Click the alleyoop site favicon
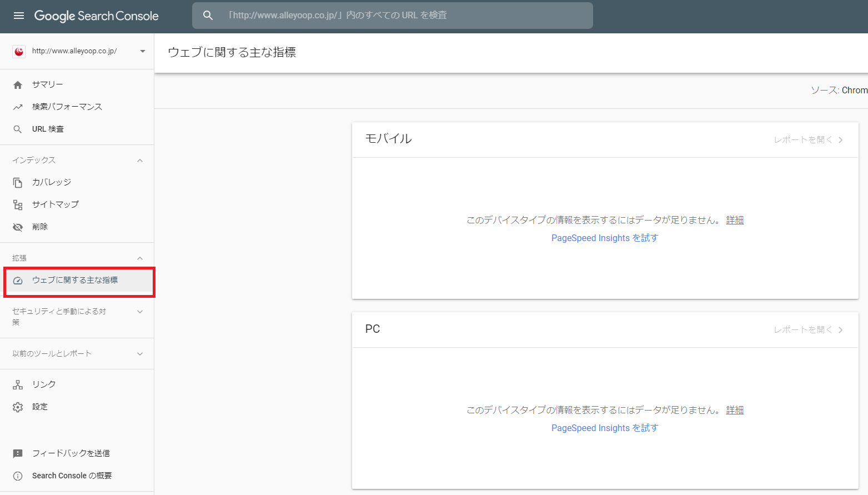Screen dimensions: 868x495 point(19,51)
